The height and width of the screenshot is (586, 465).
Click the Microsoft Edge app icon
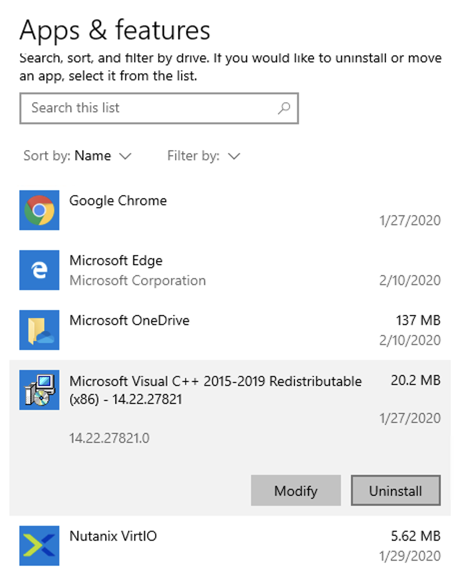click(x=39, y=270)
